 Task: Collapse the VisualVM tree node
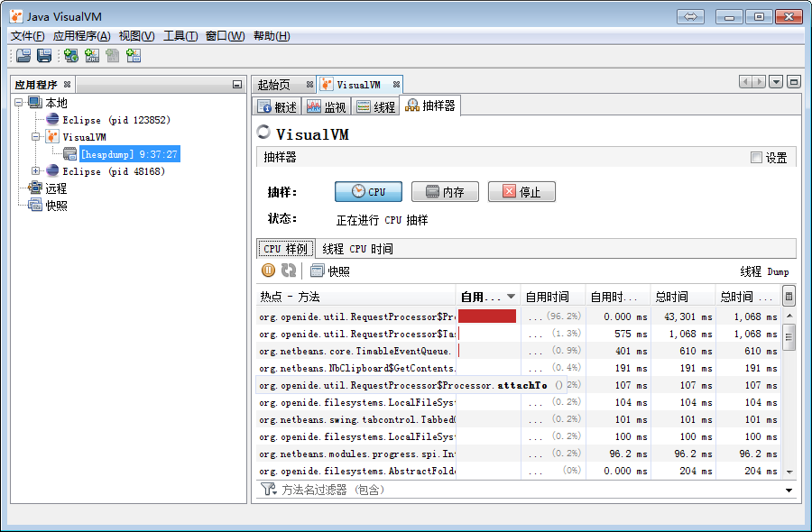point(35,137)
